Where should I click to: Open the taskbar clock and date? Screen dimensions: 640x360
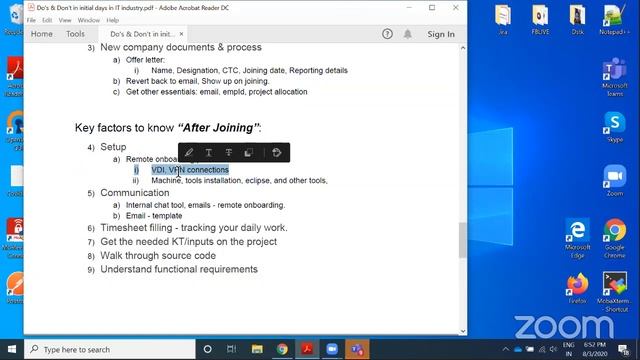[595, 349]
